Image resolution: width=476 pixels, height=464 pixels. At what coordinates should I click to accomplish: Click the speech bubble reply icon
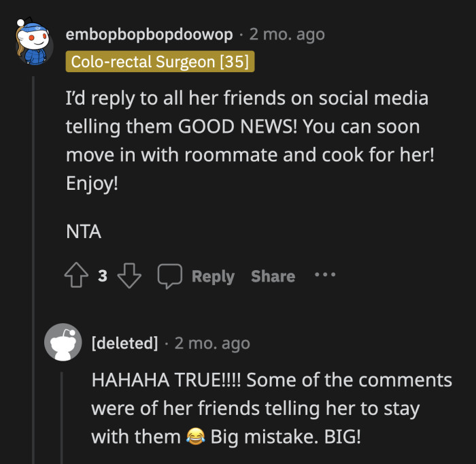[x=170, y=276]
